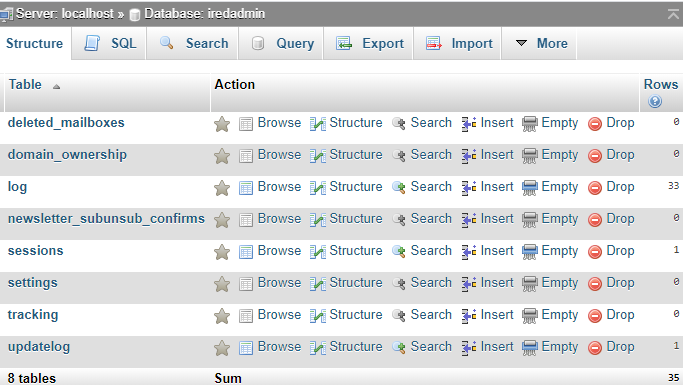Collapse the top panel with the arrow icon

[x=673, y=14]
